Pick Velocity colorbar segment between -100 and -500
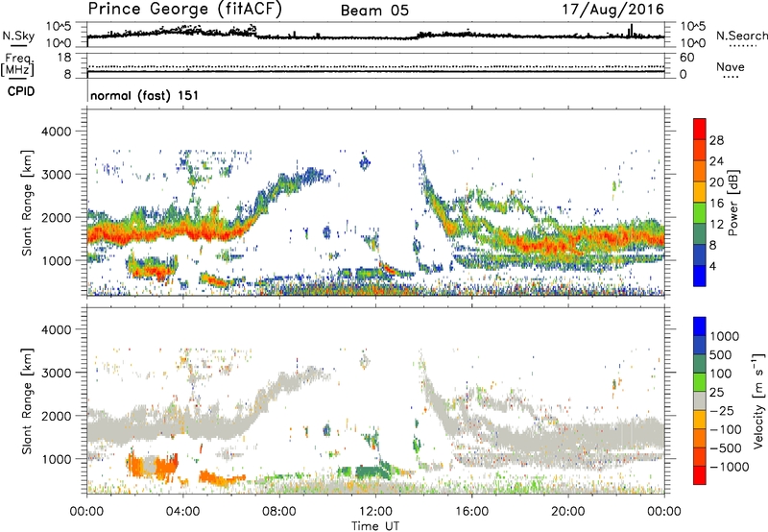The width and height of the screenshot is (768, 532). coord(700,438)
